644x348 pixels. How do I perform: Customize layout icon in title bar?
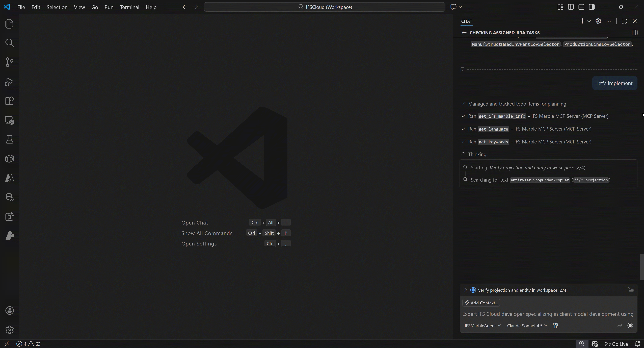(560, 7)
